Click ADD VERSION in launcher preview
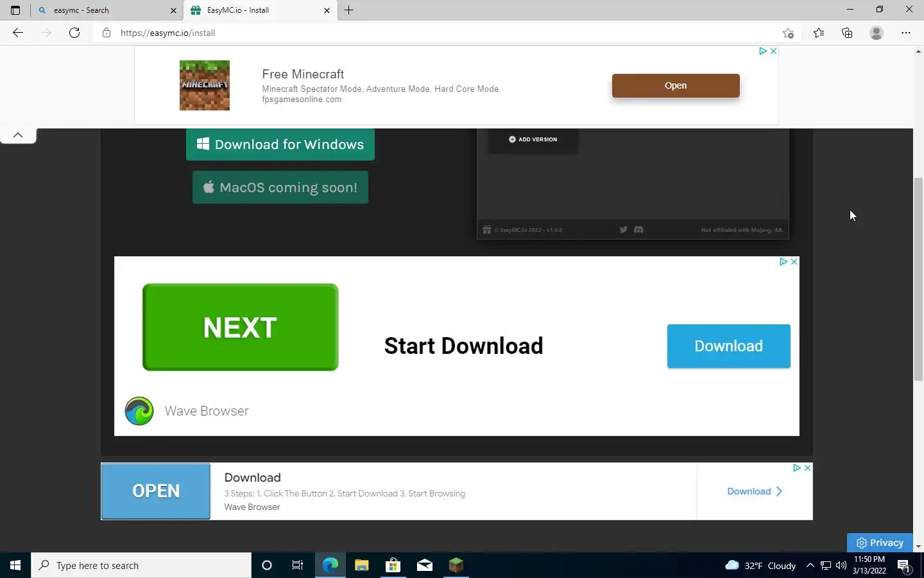 pyautogui.click(x=533, y=139)
